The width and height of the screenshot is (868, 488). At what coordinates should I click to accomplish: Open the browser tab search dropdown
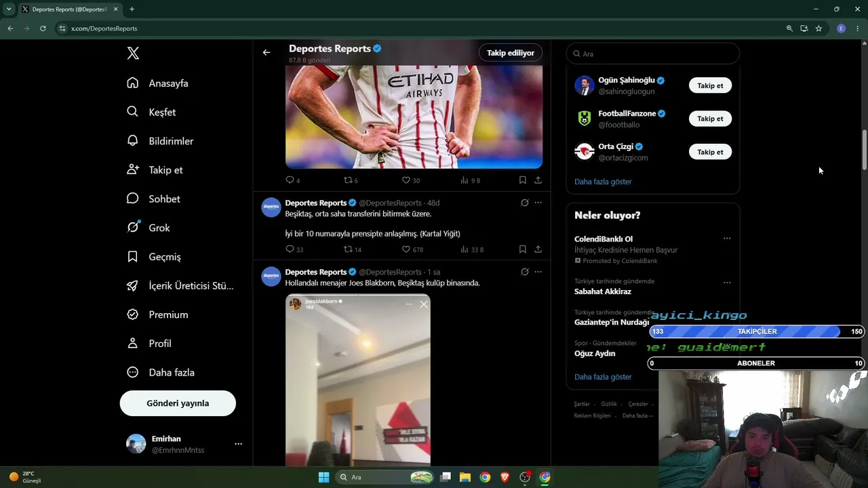[x=9, y=9]
